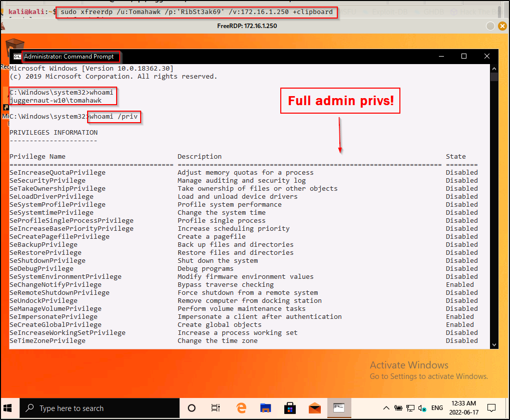Click the Enabled state for SeImpersonatePrivilege
The height and width of the screenshot is (420, 510).
click(459, 317)
